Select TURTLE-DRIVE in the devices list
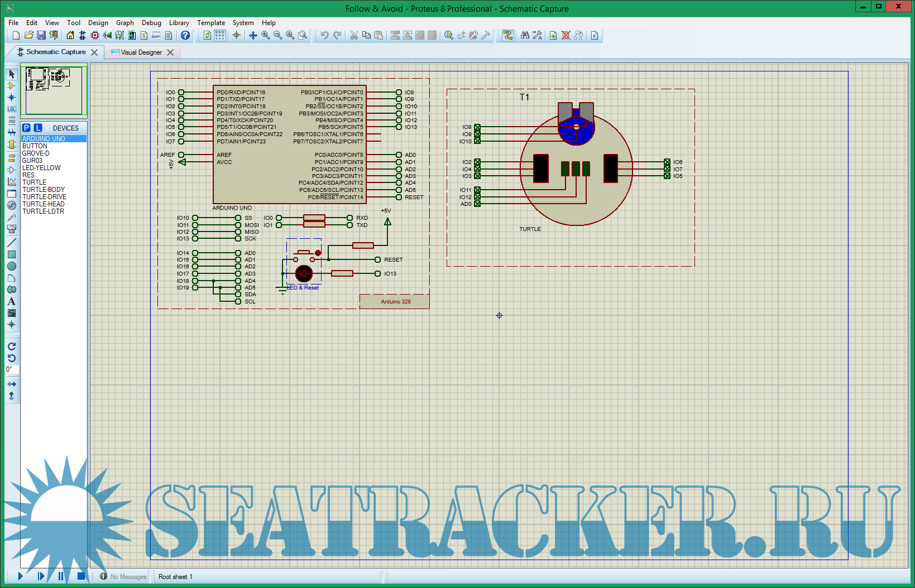Screen dimensions: 915x588 [44, 197]
